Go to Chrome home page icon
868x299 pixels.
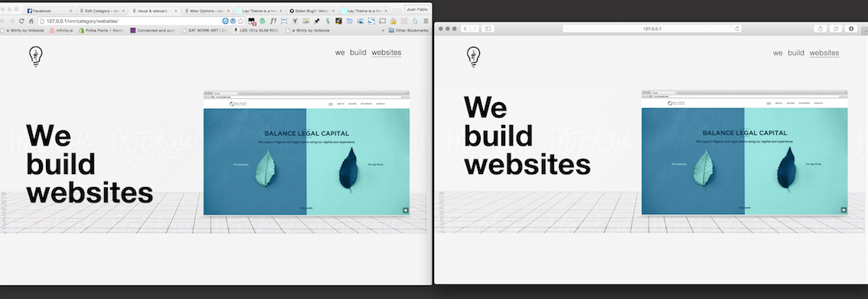pos(31,21)
